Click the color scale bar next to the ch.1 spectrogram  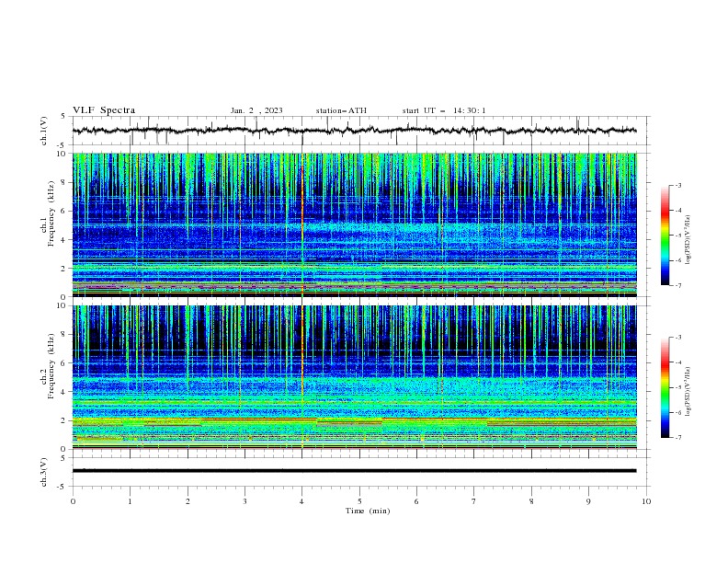pos(665,236)
